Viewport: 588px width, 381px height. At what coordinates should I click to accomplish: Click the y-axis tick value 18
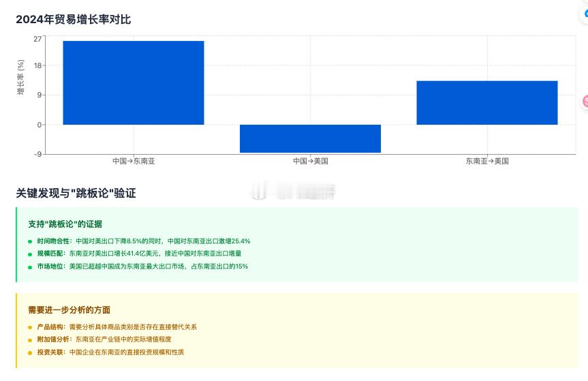tap(37, 65)
